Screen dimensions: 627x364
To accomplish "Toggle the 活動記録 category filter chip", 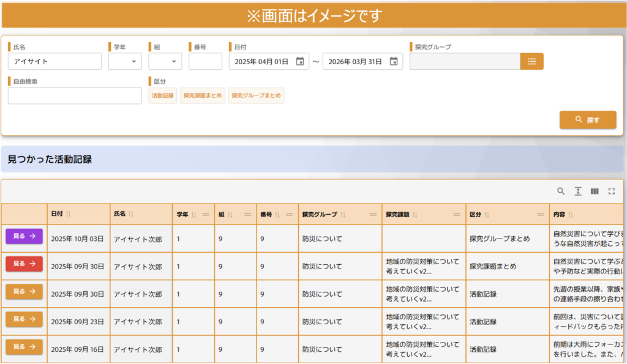I will [163, 95].
